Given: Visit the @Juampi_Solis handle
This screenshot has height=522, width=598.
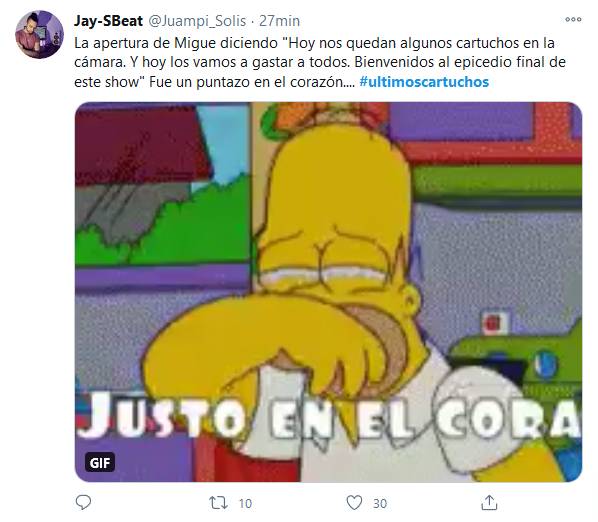Looking at the screenshot, I should tap(197, 21).
